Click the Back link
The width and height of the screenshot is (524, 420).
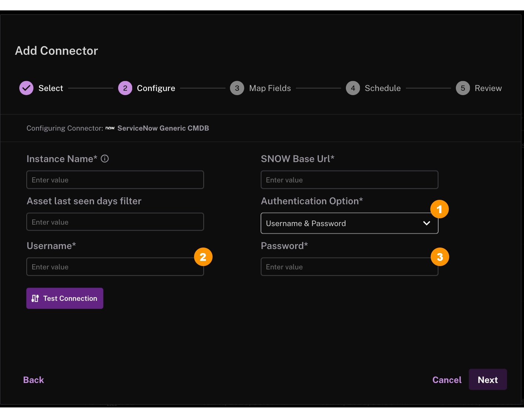click(33, 380)
